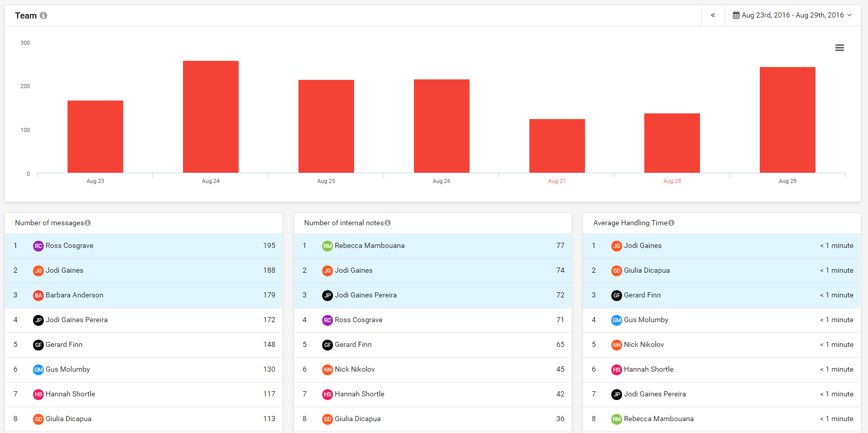Click Jodi Gaines JG avatar in internal notes
Image resolution: width=868 pixels, height=433 pixels.
(327, 271)
